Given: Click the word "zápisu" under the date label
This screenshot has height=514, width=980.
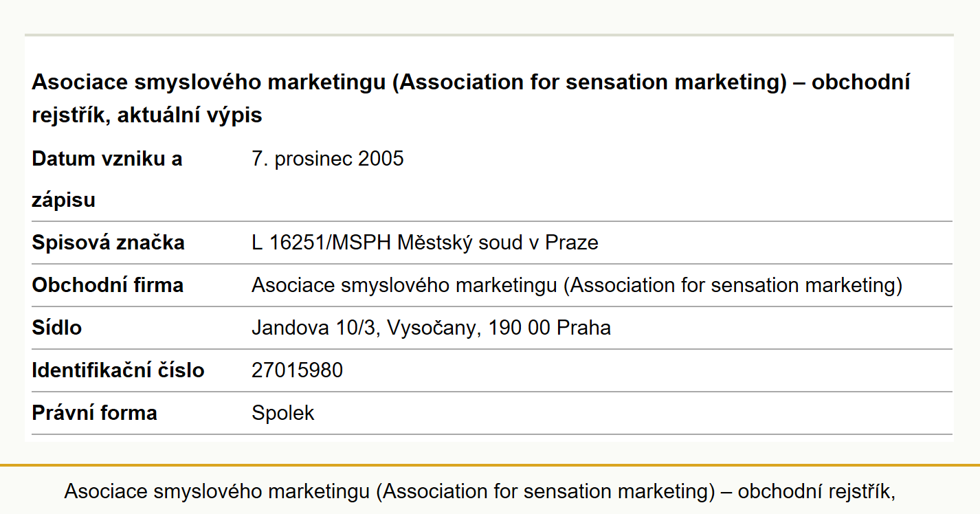Looking at the screenshot, I should coord(63,201).
